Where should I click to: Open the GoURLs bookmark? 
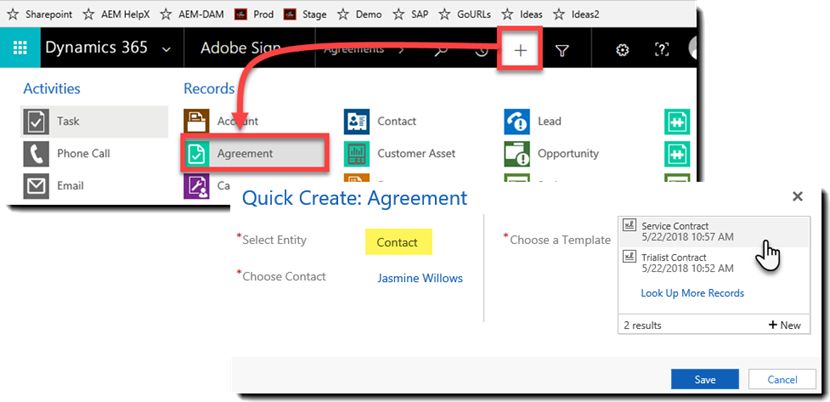pos(464,14)
